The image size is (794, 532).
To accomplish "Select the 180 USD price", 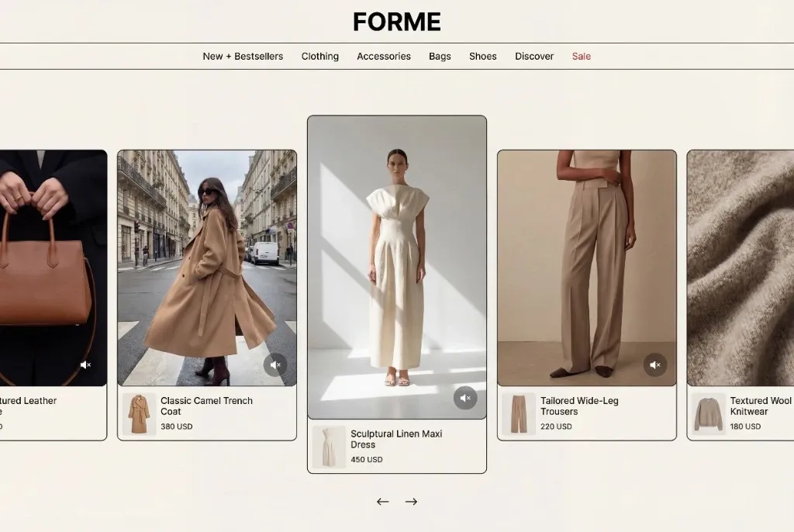I will tap(745, 427).
